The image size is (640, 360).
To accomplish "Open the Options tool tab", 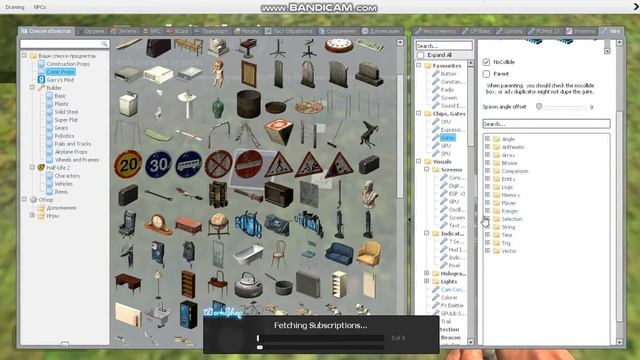I will pyautogui.click(x=509, y=31).
